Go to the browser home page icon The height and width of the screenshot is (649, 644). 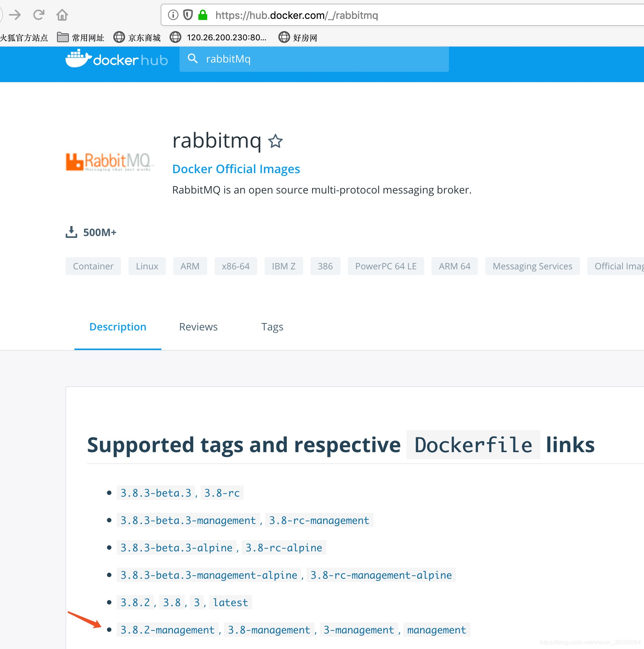click(62, 15)
